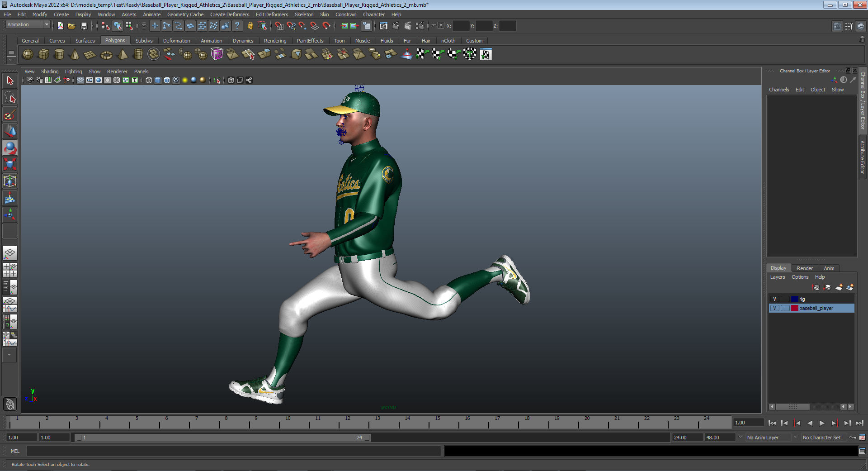Image resolution: width=868 pixels, height=471 pixels.
Task: Create a polygon plane from shelf
Action: (90, 54)
